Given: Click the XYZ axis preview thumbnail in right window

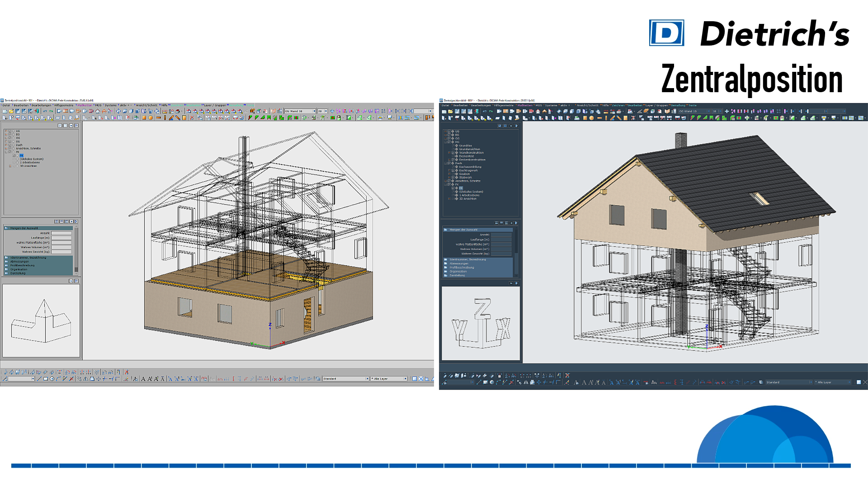Looking at the screenshot, I should click(481, 323).
